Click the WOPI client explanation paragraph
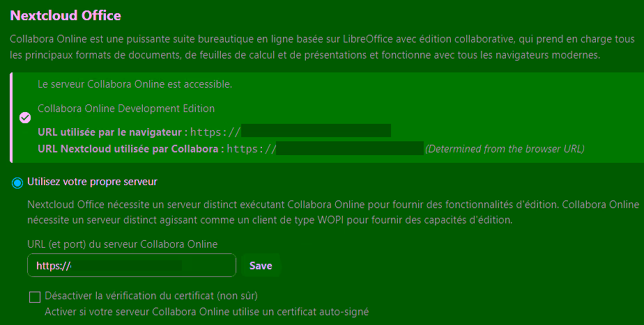Screen dimensions: 644x325 pyautogui.click(x=333, y=212)
